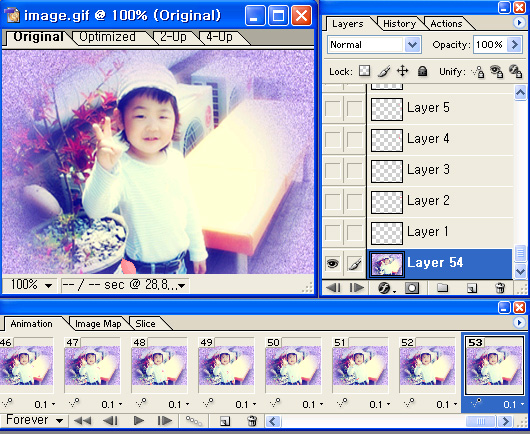Image resolution: width=530 pixels, height=434 pixels.
Task: Click the lock transparent pixels icon
Action: 364,71
